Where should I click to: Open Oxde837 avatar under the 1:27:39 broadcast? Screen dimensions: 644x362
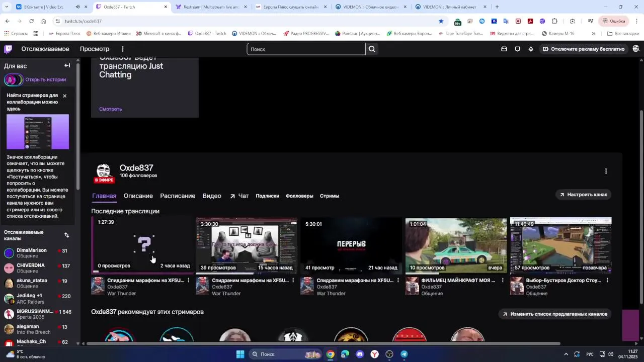98,286
